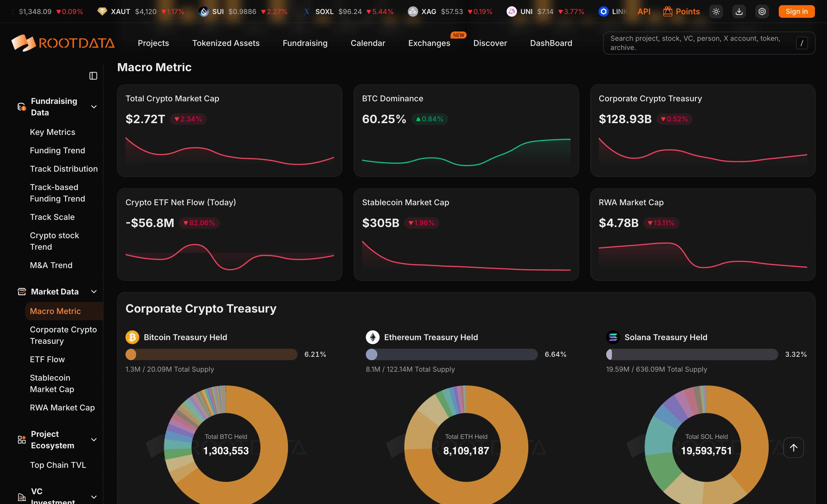The height and width of the screenshot is (504, 827).
Task: Toggle the light/dark theme sun icon
Action: 716,11
